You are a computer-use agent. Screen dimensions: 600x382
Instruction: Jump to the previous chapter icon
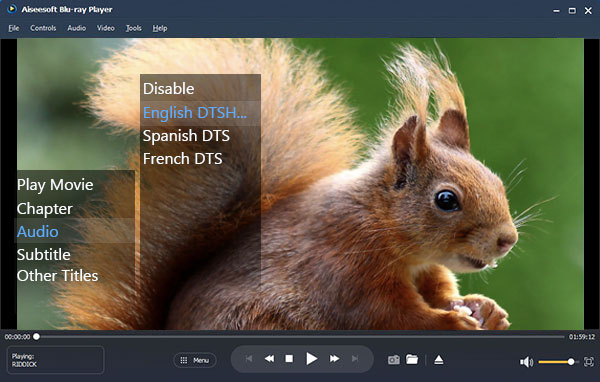(249, 359)
